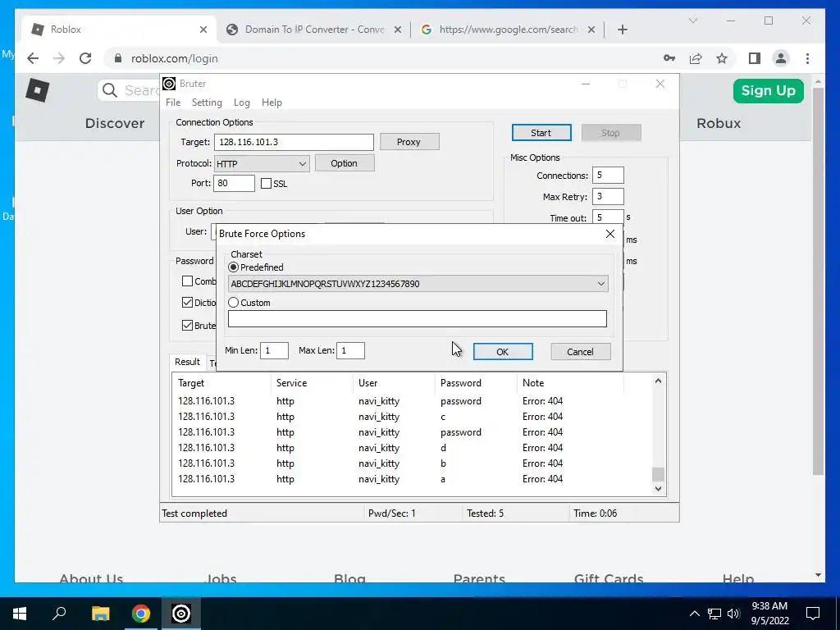840x630 pixels.
Task: Open the Chrome three-dot menu
Action: pos(807,58)
